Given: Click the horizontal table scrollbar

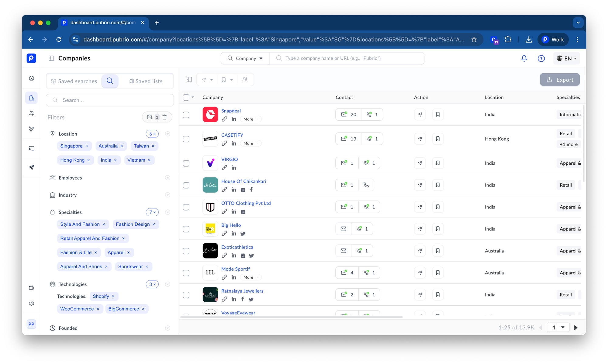Looking at the screenshot, I should coord(291,317).
